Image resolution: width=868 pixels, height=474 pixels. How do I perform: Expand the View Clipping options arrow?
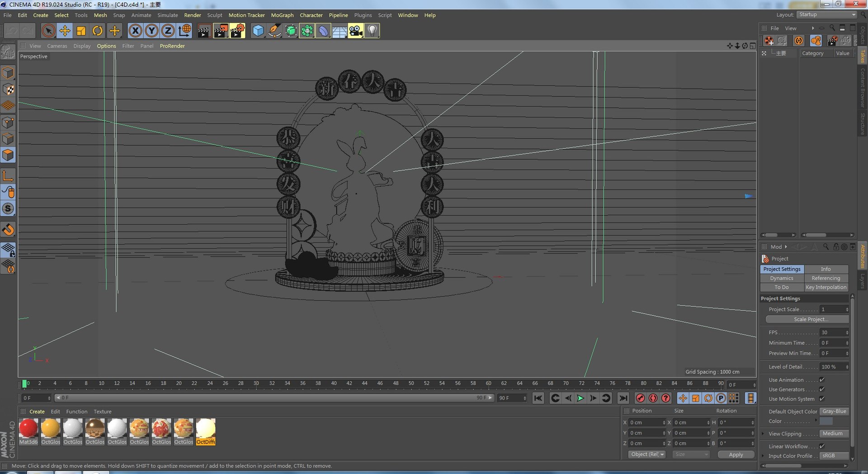click(x=763, y=434)
